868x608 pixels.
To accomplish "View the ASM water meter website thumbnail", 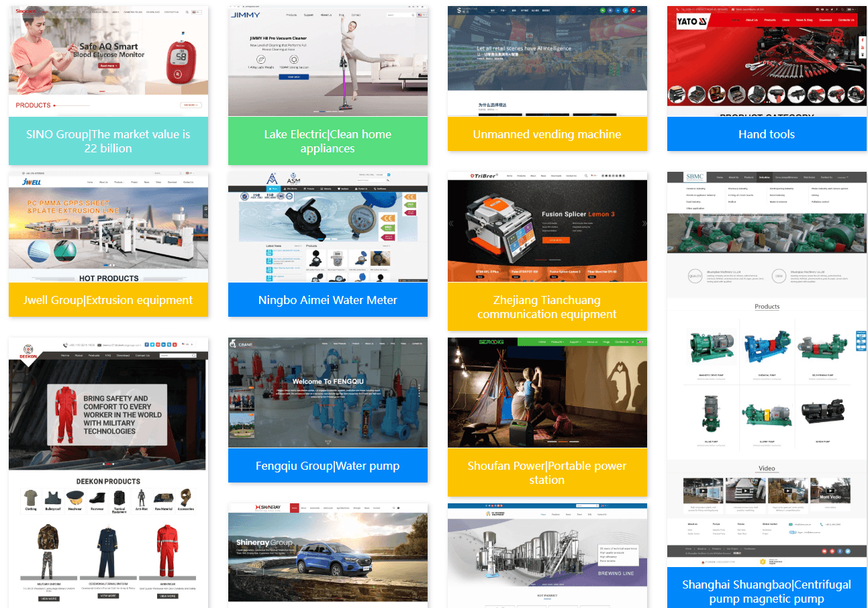I will tap(328, 227).
